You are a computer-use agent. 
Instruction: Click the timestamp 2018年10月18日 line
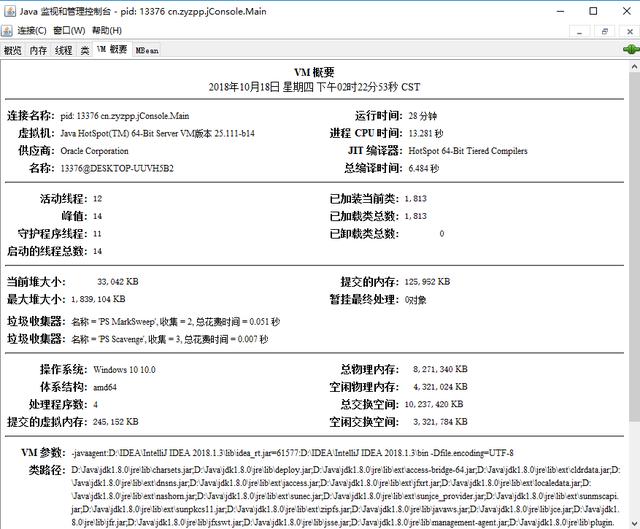314,87
